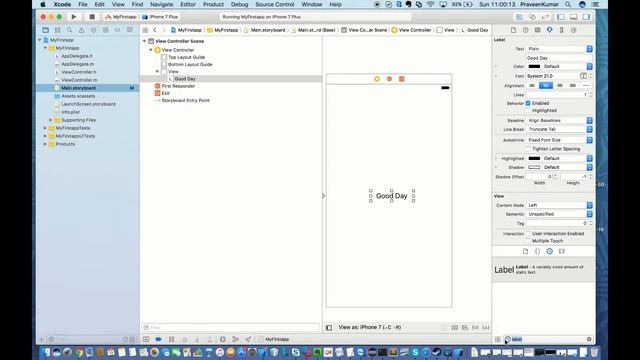This screenshot has height=360, width=640.
Task: Select the Attributes inspector
Action: (549, 30)
